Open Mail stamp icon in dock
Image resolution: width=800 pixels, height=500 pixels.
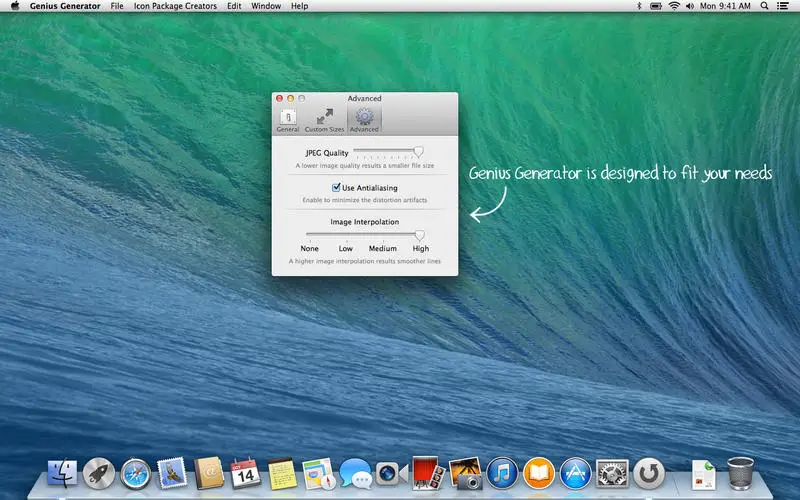coord(172,472)
